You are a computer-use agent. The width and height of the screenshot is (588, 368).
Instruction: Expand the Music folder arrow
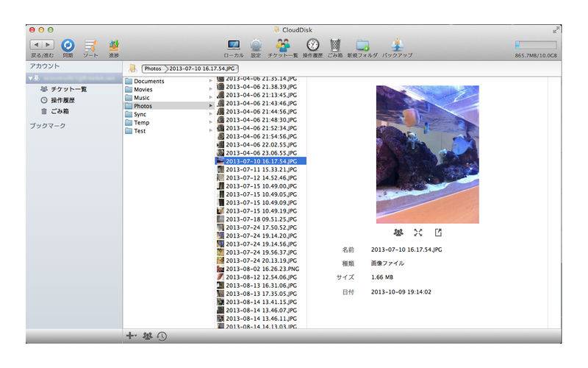210,98
